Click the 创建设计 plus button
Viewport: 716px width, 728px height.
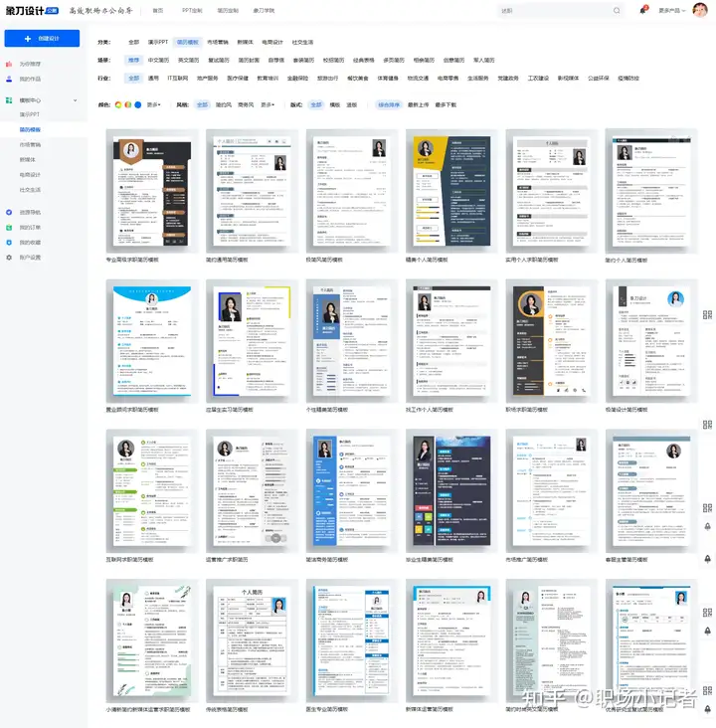point(42,39)
